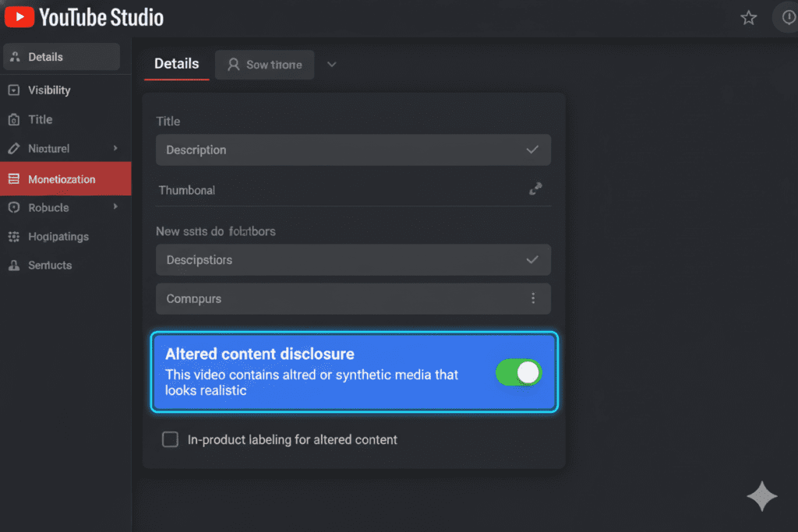Click the sparkle AI icon bottom right
The height and width of the screenshot is (532, 798).
click(x=761, y=496)
